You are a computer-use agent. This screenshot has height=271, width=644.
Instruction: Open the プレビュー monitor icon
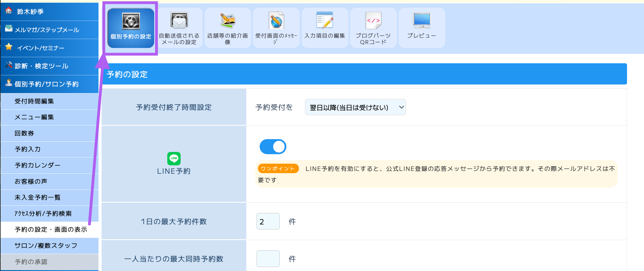422,21
